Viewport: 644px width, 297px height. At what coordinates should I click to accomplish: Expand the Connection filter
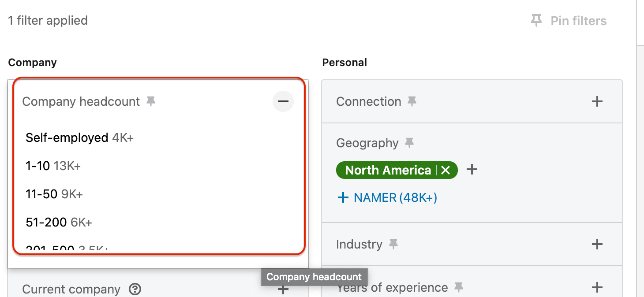pos(597,102)
